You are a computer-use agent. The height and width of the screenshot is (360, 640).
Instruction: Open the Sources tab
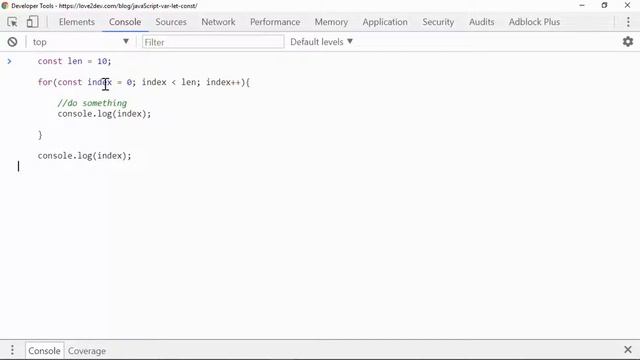tap(171, 22)
